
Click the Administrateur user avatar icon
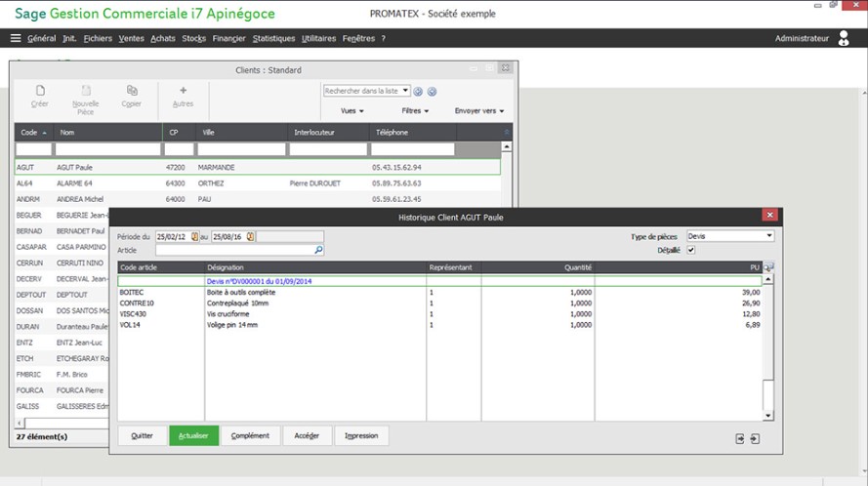point(843,38)
